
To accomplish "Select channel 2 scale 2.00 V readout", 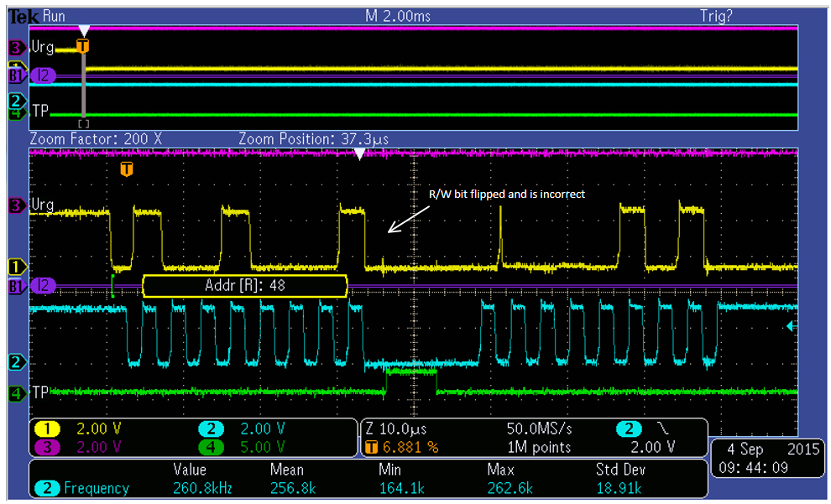I will click(x=263, y=429).
